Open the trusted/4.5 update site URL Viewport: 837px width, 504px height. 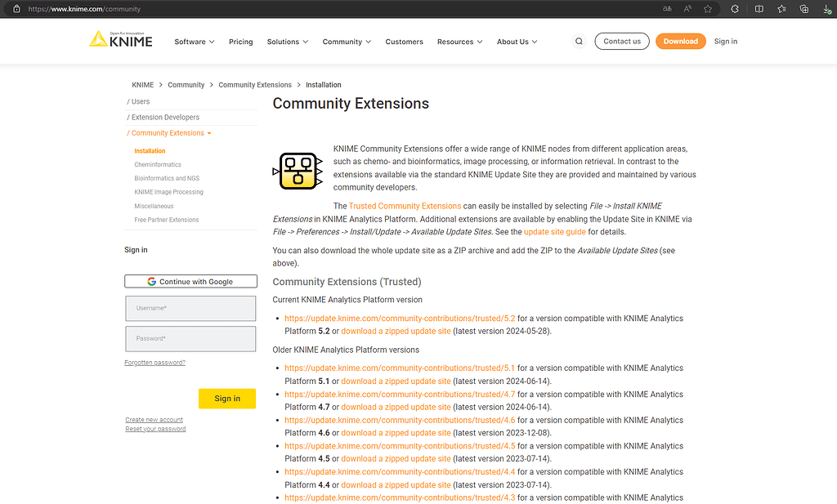click(400, 446)
